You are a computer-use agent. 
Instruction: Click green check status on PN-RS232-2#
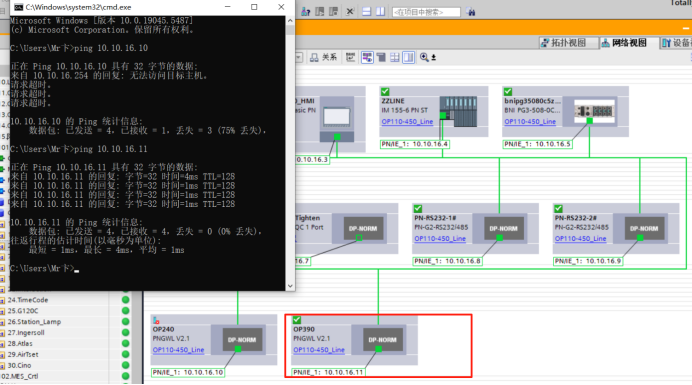(x=558, y=208)
